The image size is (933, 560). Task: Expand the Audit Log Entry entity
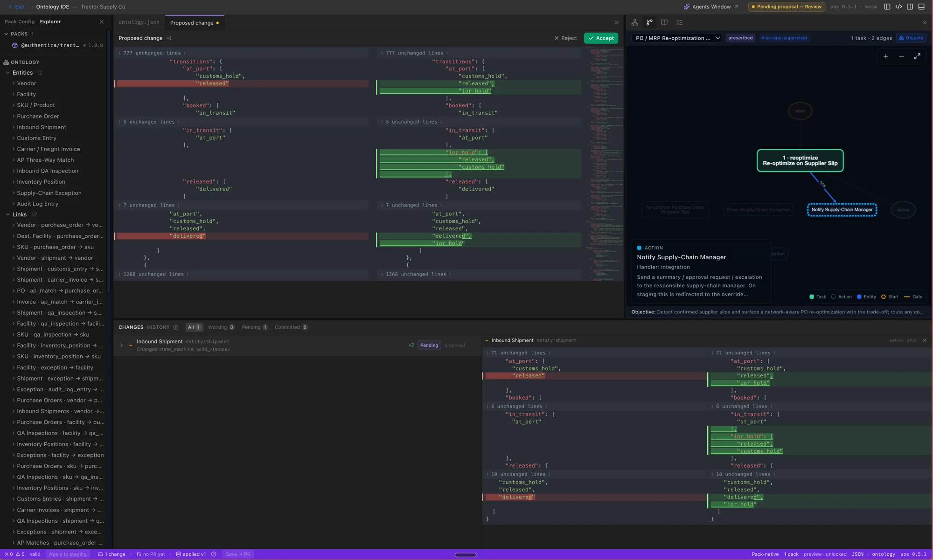pos(14,204)
